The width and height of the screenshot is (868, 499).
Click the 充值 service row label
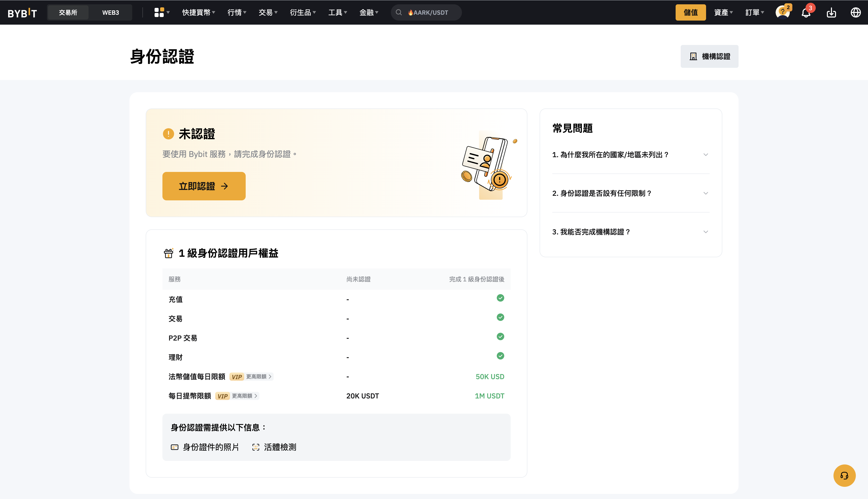coord(175,300)
